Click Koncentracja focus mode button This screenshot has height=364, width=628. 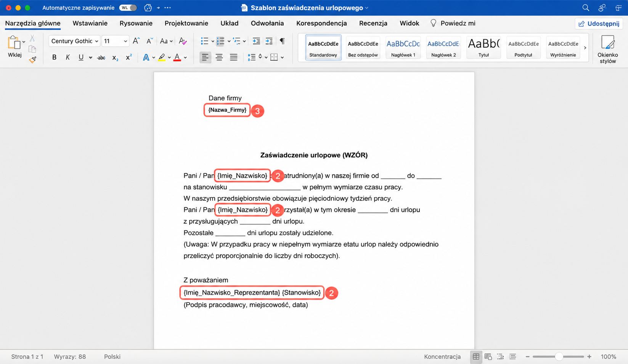click(x=442, y=357)
